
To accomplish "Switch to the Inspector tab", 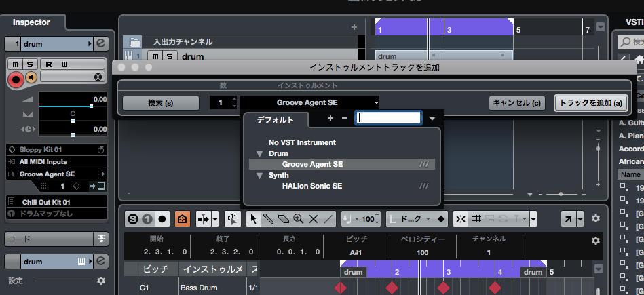I will [31, 22].
